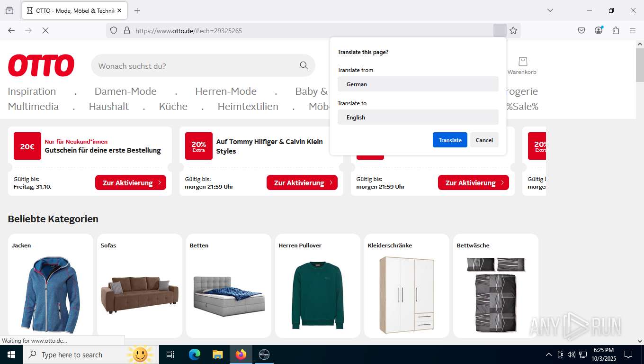644x364 pixels.
Task: Click the taskbar search box
Action: coord(90,355)
